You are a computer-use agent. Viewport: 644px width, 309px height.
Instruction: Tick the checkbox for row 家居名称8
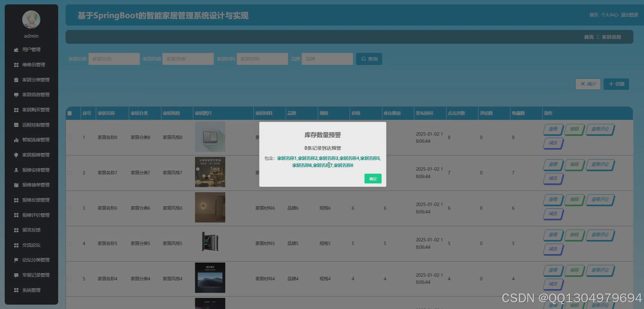coord(70,138)
